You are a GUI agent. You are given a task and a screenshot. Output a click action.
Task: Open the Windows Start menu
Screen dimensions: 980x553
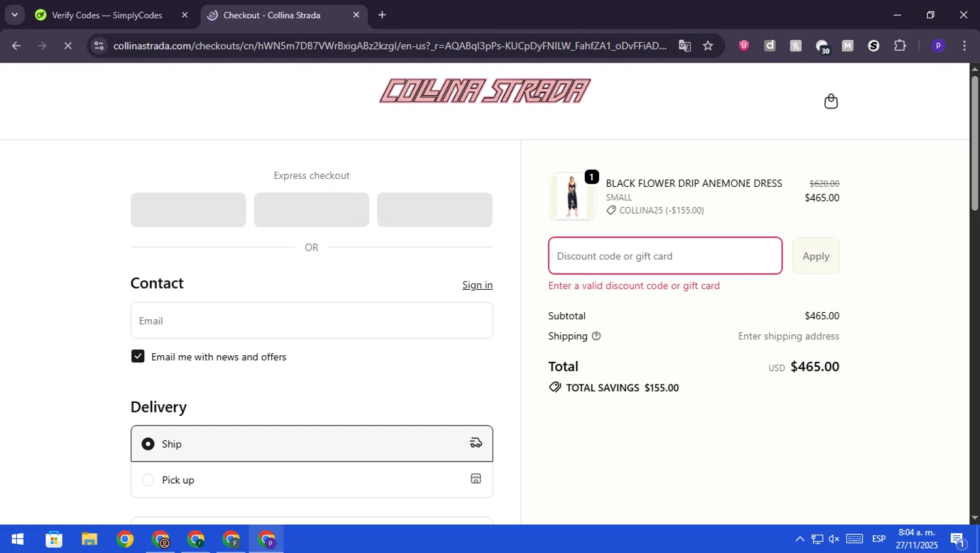coord(18,539)
